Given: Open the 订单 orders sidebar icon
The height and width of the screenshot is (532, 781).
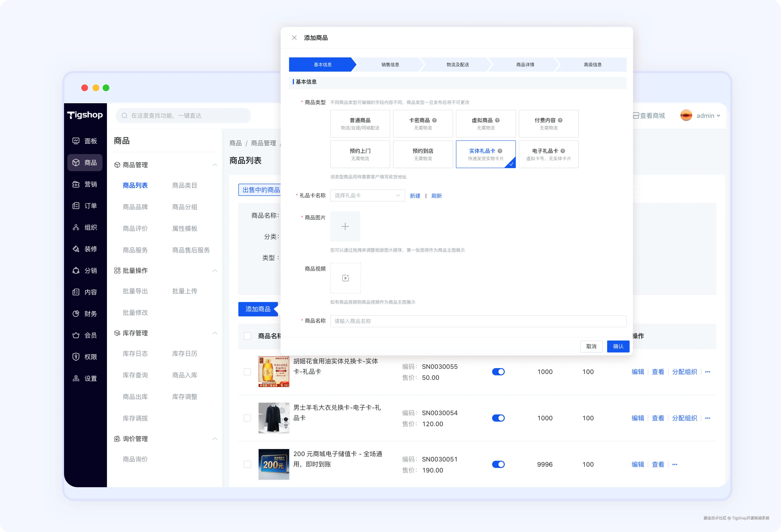Looking at the screenshot, I should coord(76,206).
